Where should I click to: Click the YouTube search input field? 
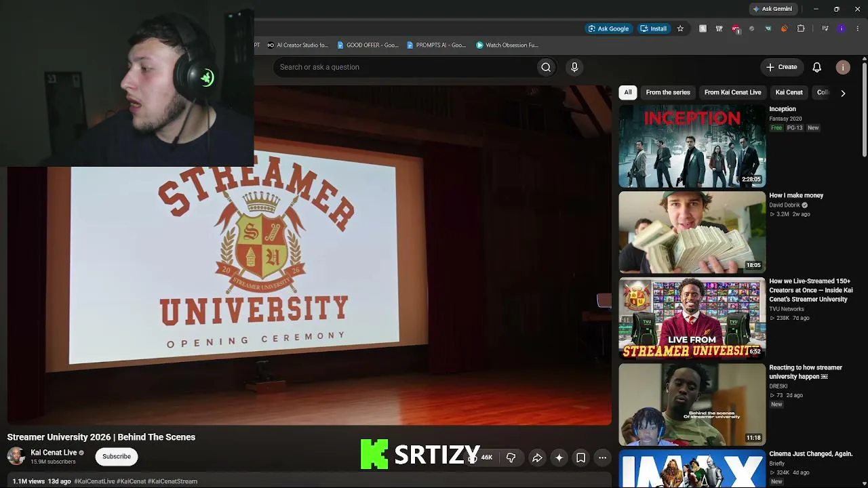click(x=405, y=67)
